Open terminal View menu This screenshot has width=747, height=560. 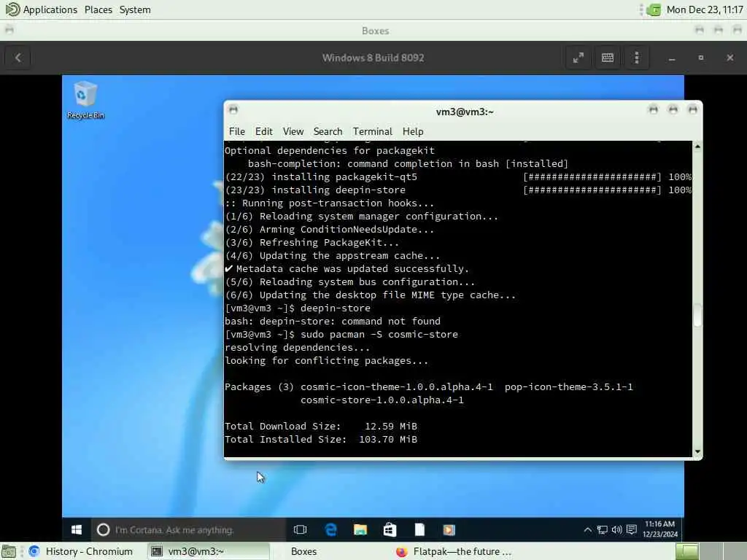[293, 131]
